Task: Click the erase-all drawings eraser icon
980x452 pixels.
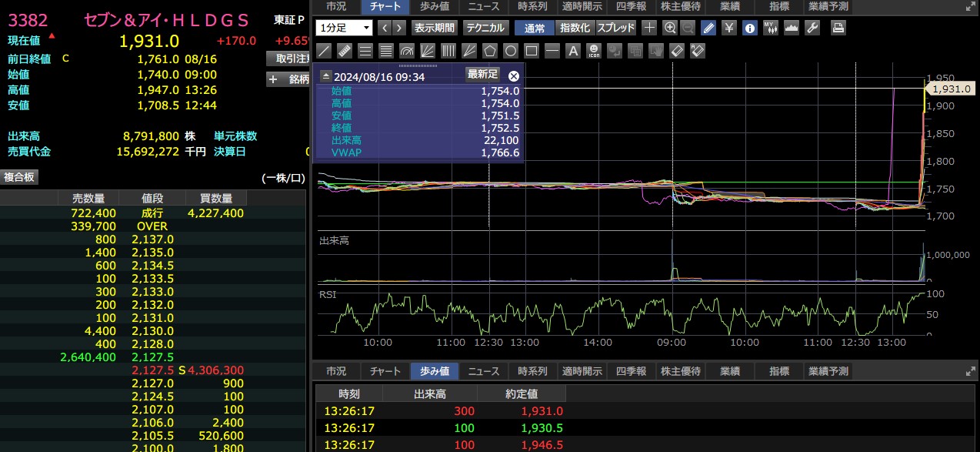Action: click(697, 51)
